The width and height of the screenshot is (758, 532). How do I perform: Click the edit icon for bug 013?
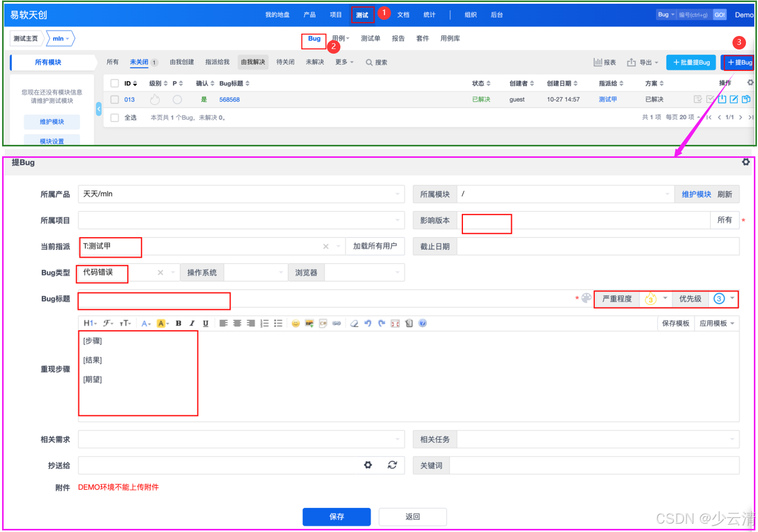(734, 99)
